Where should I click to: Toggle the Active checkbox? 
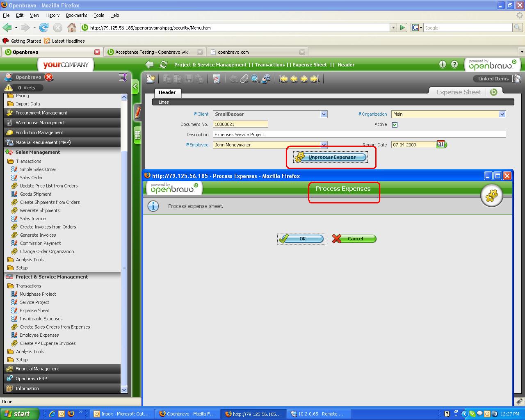point(395,125)
